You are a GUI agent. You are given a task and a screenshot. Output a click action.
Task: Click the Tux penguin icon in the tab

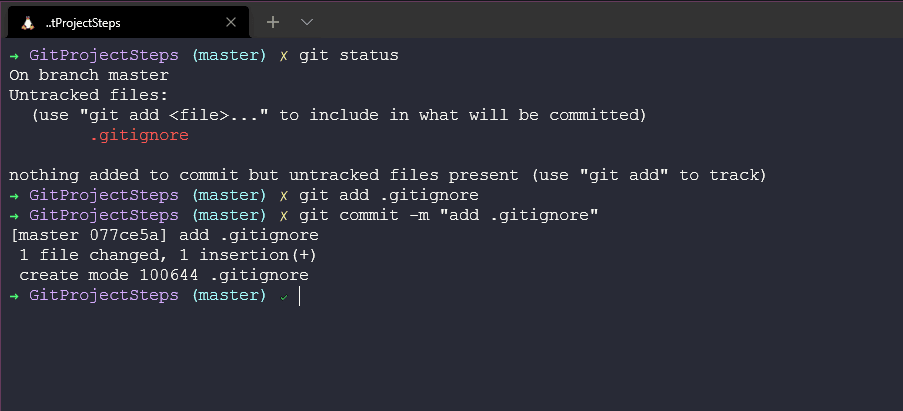27,22
